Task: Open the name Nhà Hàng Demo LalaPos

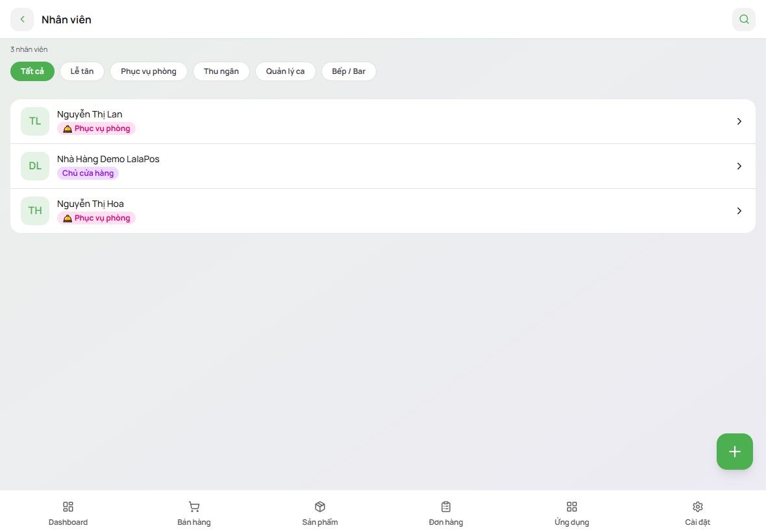Action: coord(108,159)
